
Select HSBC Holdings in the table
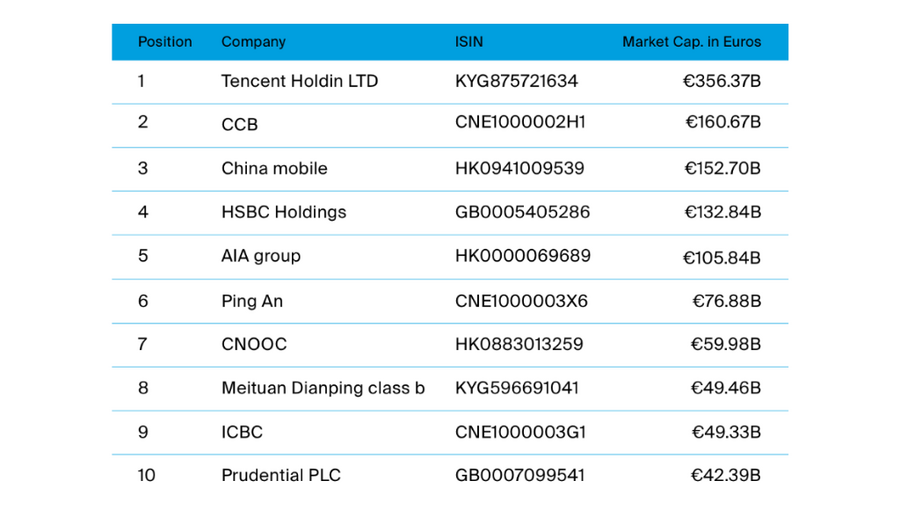click(284, 212)
